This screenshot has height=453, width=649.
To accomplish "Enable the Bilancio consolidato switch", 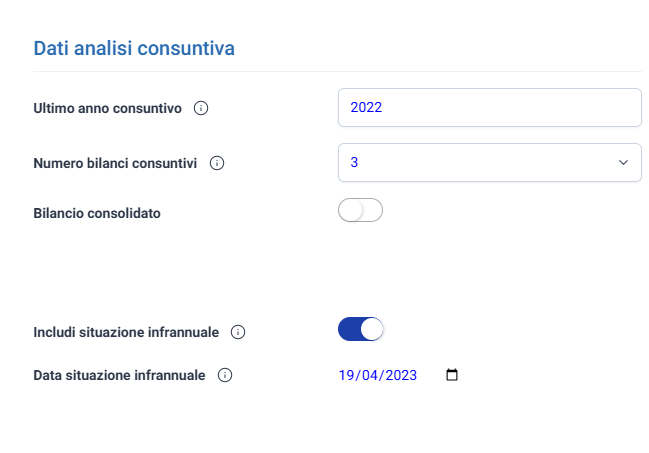I will click(361, 210).
